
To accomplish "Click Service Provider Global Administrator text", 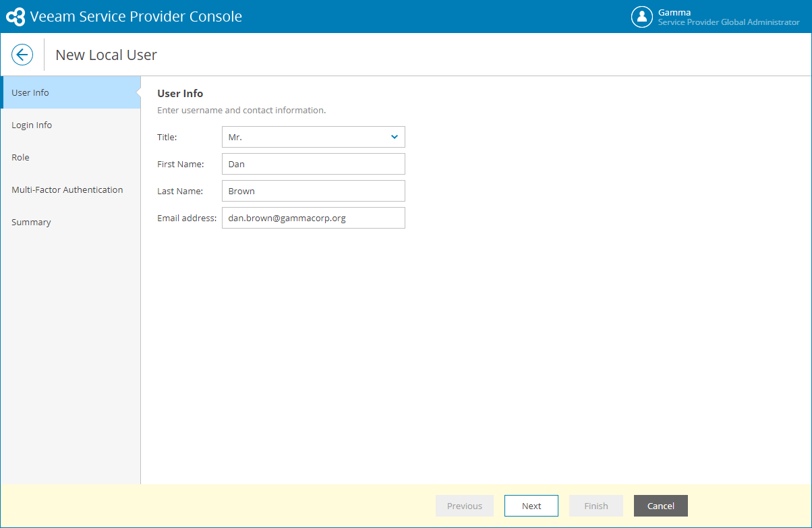I will (x=729, y=22).
